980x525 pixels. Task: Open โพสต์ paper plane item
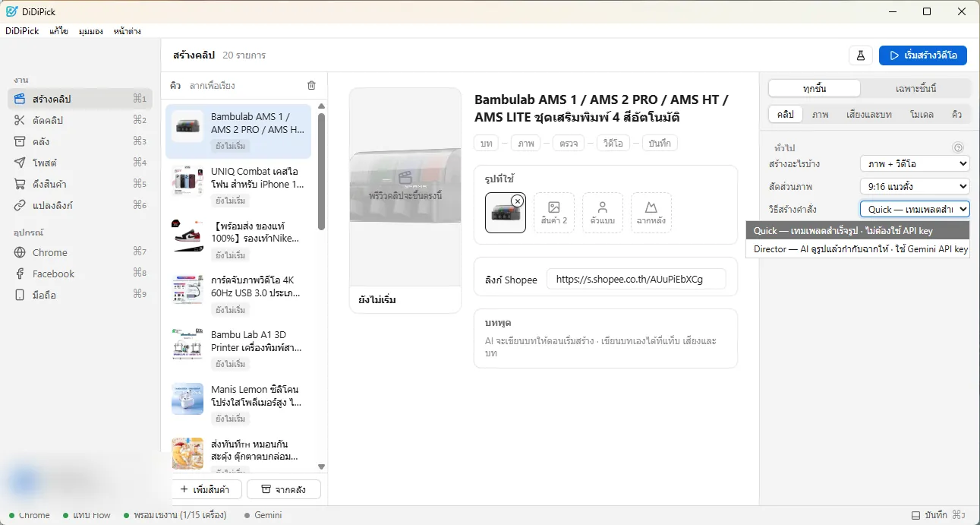pyautogui.click(x=80, y=163)
